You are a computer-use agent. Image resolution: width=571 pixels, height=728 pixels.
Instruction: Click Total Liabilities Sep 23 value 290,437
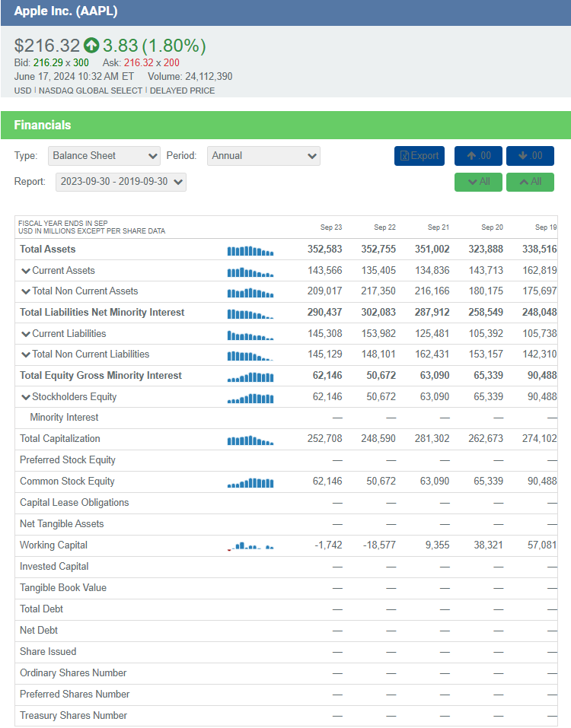tap(324, 313)
